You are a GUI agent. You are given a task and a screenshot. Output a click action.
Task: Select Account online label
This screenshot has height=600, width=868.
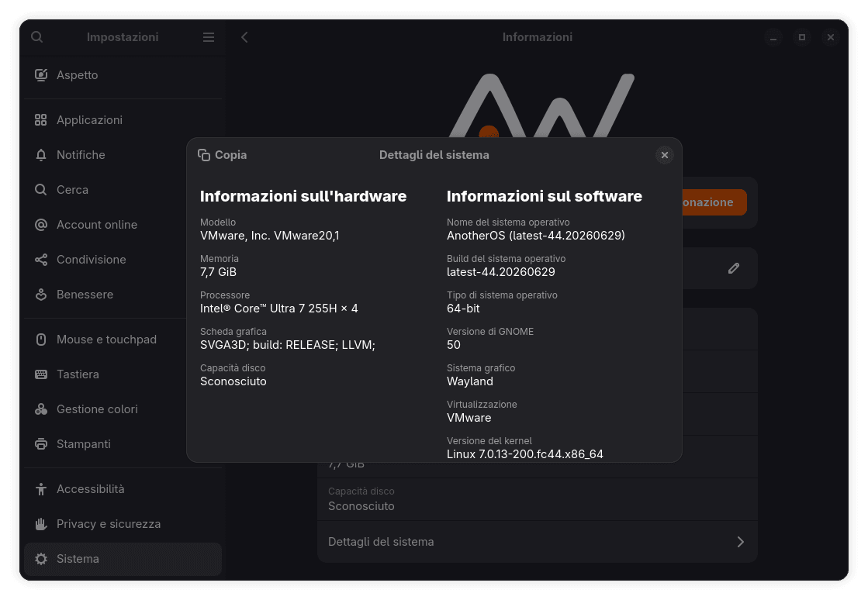coord(97,225)
